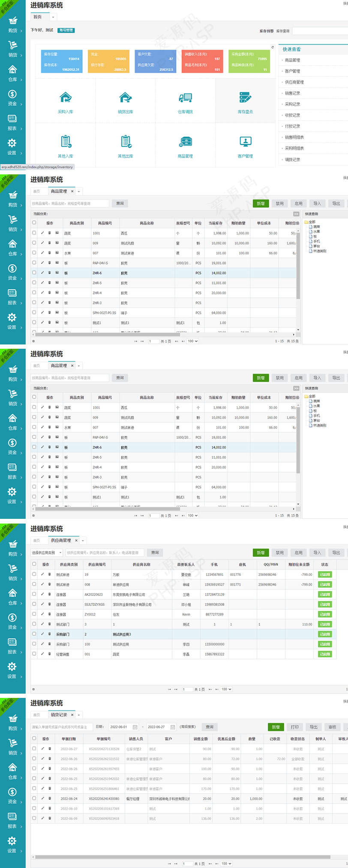Close the 供应商管理 tab
This screenshot has width=348, height=868.
pyautogui.click(x=76, y=541)
